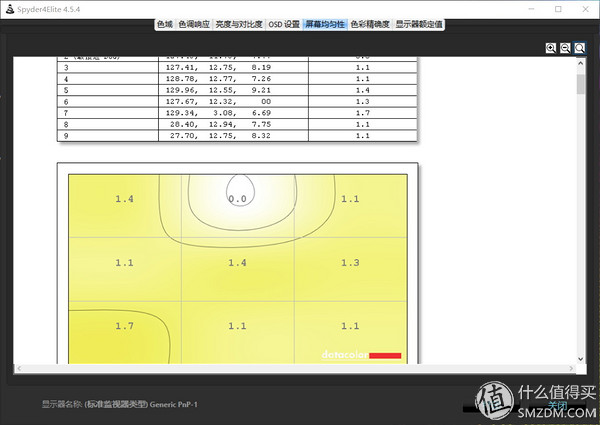The image size is (600, 425).
Task: Open the OSD 设置 tab
Action: pyautogui.click(x=284, y=24)
